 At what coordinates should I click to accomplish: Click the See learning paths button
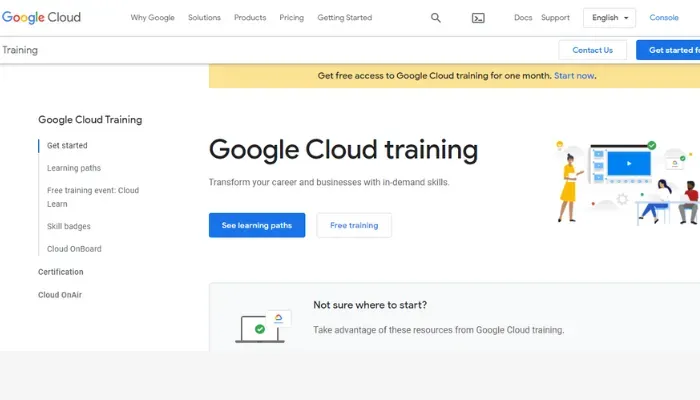click(x=257, y=225)
